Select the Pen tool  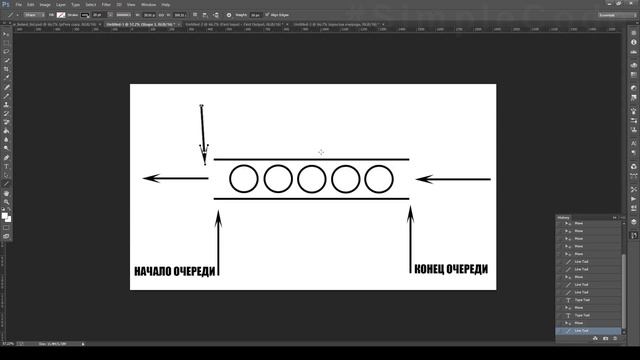point(6,158)
